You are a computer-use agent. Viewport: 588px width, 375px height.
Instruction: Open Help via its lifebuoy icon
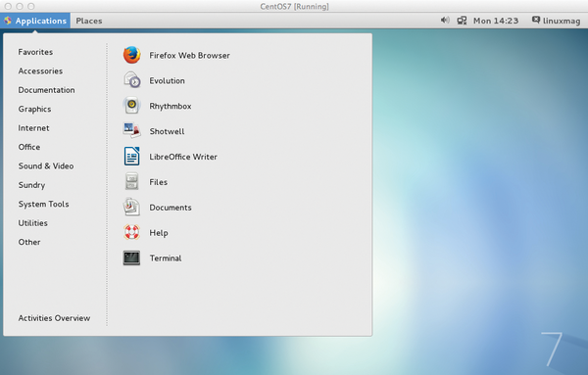[x=131, y=232]
